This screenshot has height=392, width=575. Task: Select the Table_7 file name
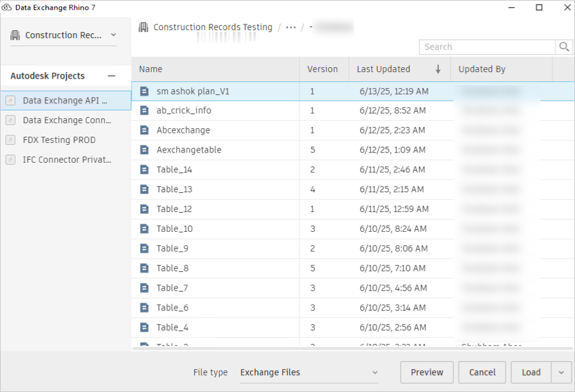point(172,288)
